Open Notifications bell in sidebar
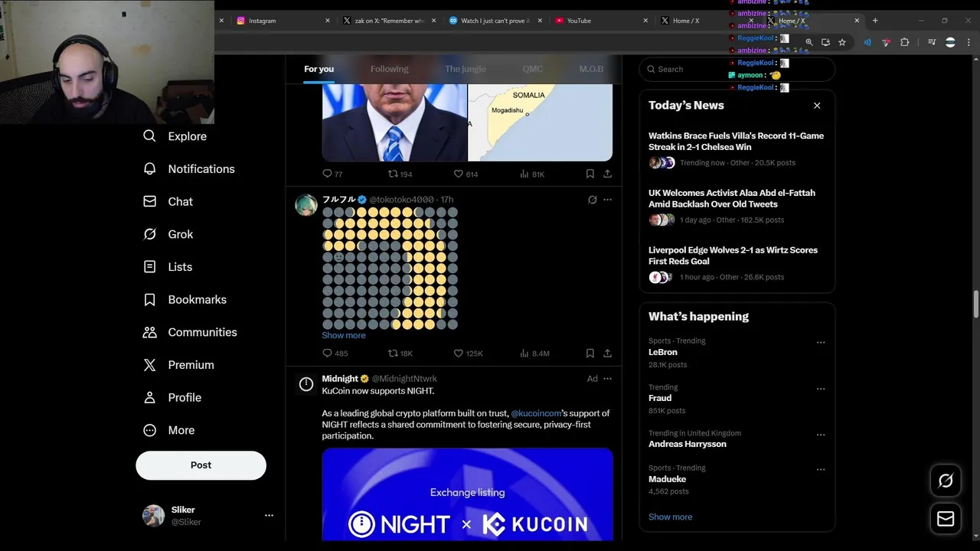This screenshot has width=980, height=551. 188,169
